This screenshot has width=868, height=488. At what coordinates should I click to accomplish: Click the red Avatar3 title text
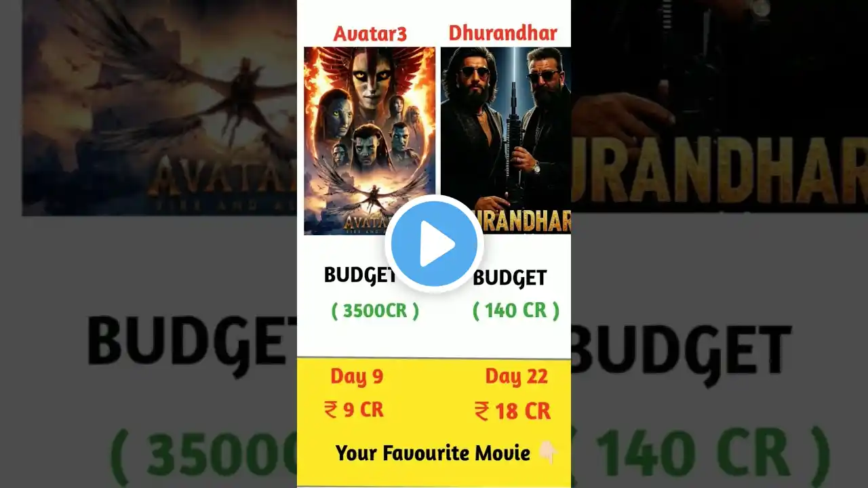(370, 34)
